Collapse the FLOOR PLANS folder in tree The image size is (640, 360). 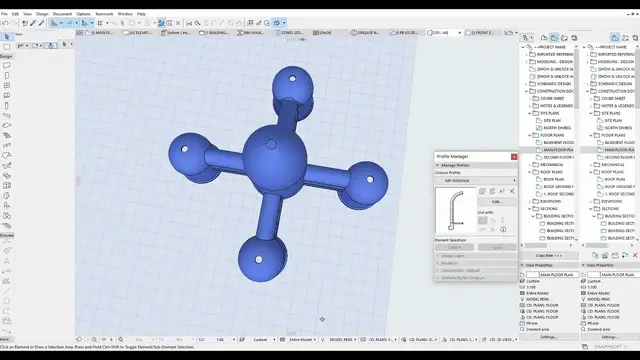click(x=530, y=135)
